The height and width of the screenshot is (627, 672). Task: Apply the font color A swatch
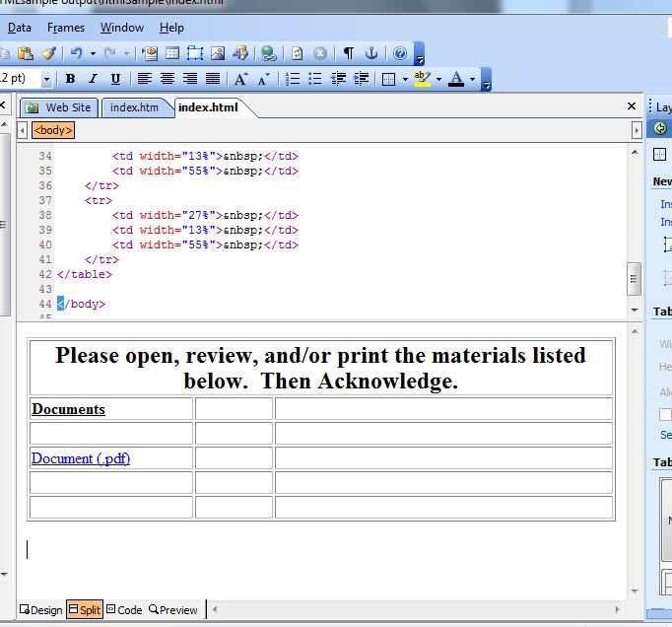[x=456, y=79]
